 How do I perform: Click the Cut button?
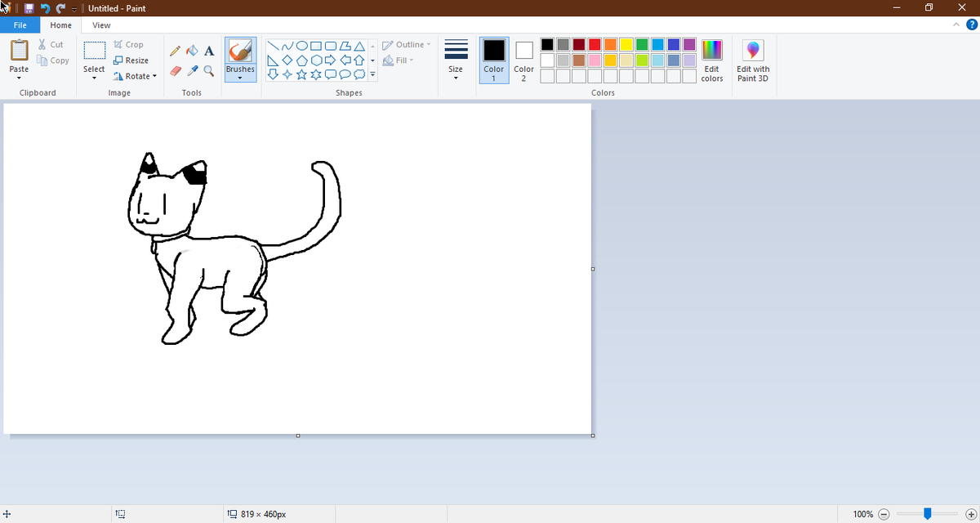(51, 45)
